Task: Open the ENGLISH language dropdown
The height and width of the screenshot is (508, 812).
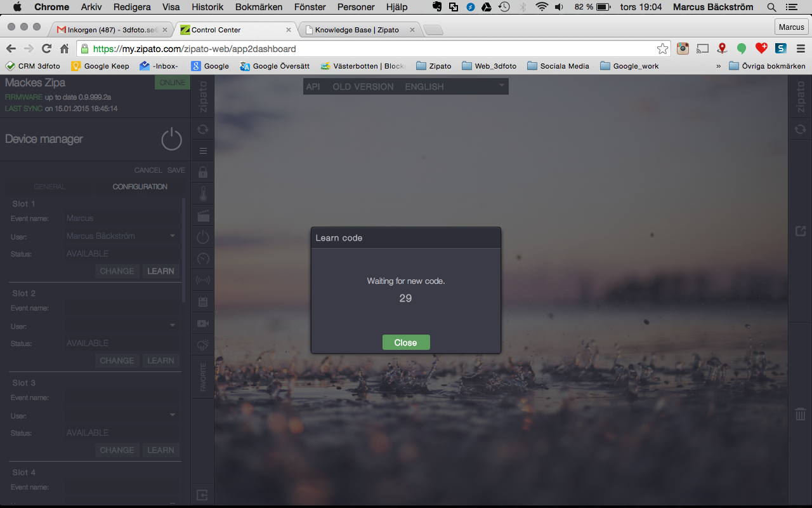Action: click(455, 86)
